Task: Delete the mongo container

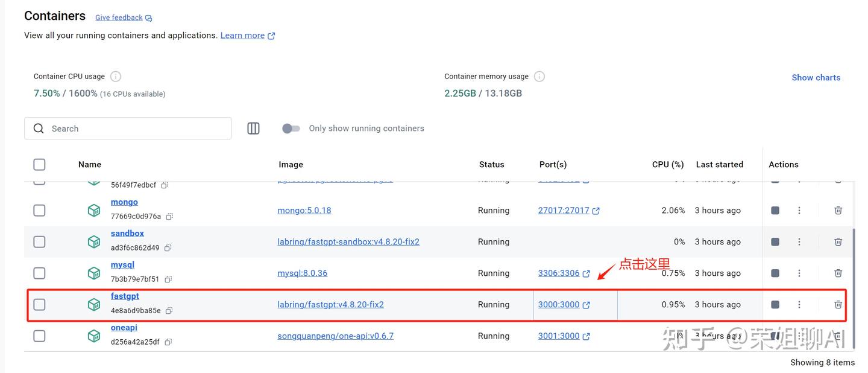Action: (x=838, y=210)
